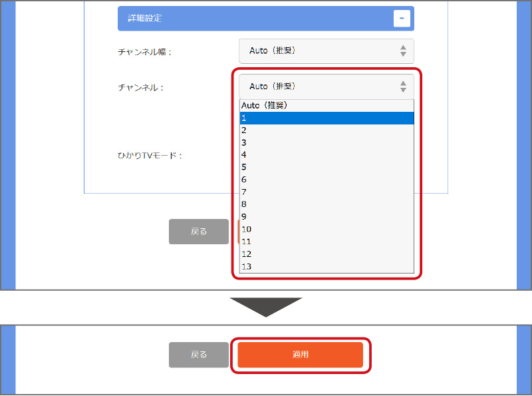The image size is (532, 396).
Task: Open the チャンネル幅 dropdown
Action: pos(327,51)
